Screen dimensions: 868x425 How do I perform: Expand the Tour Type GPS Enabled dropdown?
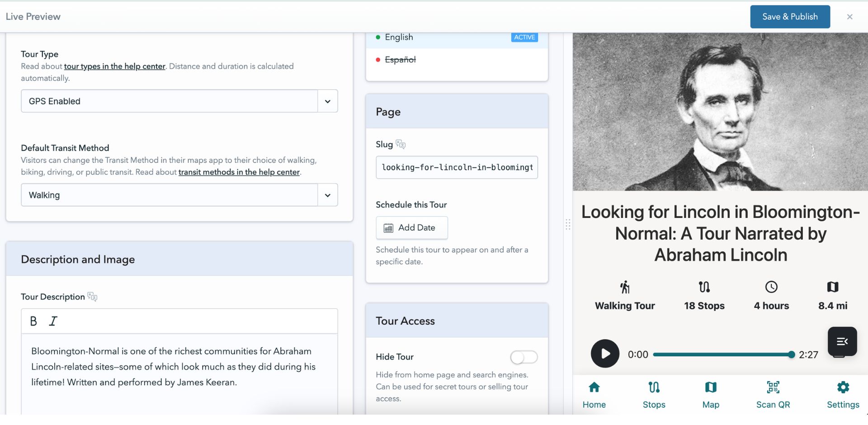pyautogui.click(x=327, y=101)
